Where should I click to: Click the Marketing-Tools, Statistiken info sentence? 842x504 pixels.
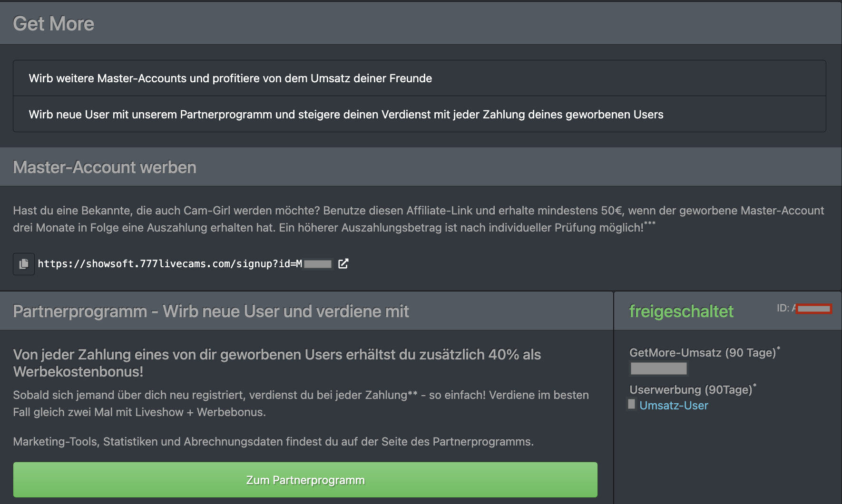pyautogui.click(x=273, y=442)
